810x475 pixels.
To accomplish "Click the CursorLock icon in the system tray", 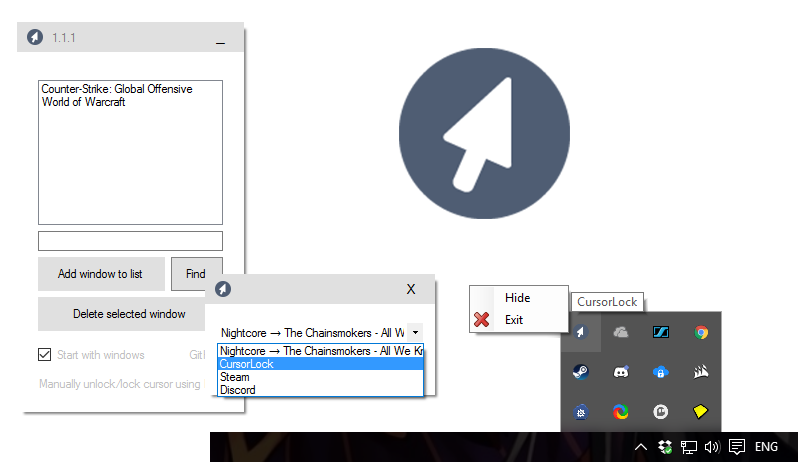I will (x=581, y=332).
